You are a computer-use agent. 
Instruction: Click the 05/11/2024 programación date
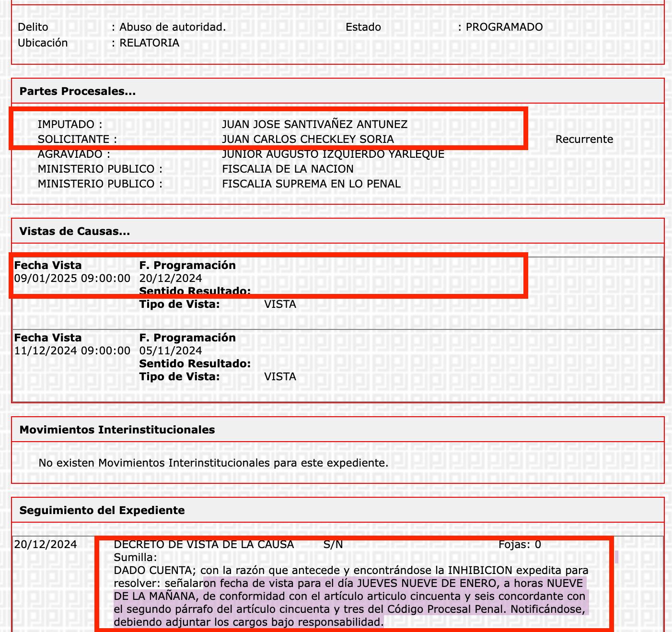pos(171,351)
